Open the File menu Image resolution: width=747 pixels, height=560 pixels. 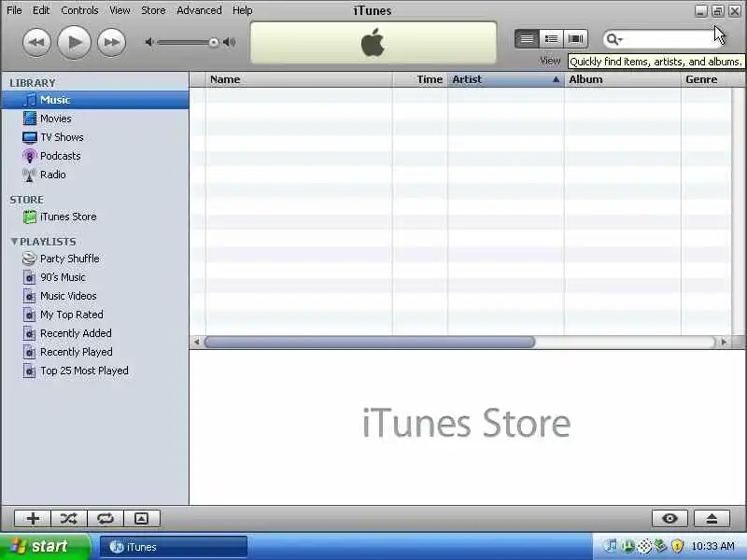pyautogui.click(x=14, y=10)
